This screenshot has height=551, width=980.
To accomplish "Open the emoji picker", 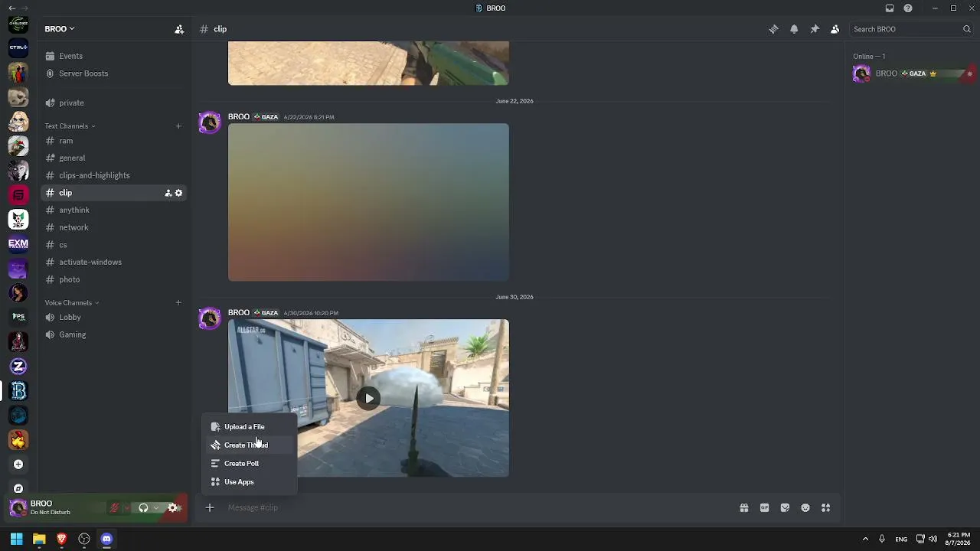I will 805,507.
